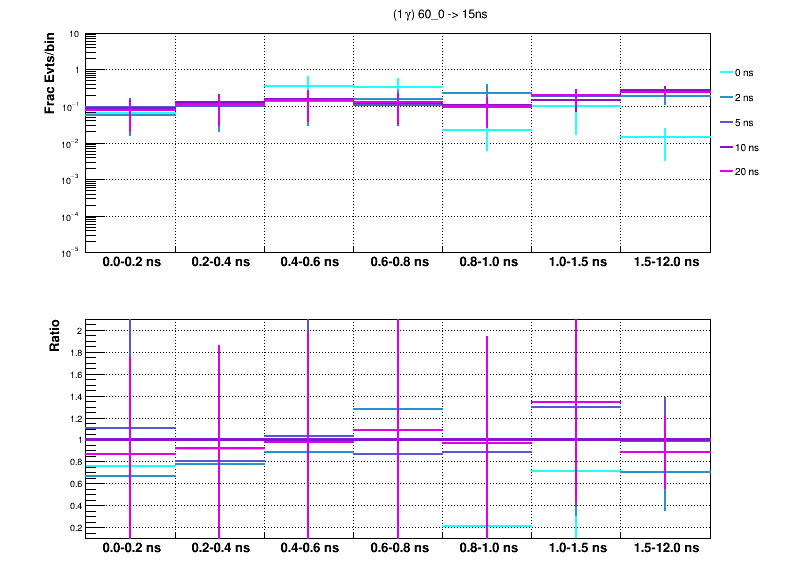This screenshot has width=796, height=572.
Task: Select lower plot's 0.6-0.8 ns bin label
Action: pos(398,550)
